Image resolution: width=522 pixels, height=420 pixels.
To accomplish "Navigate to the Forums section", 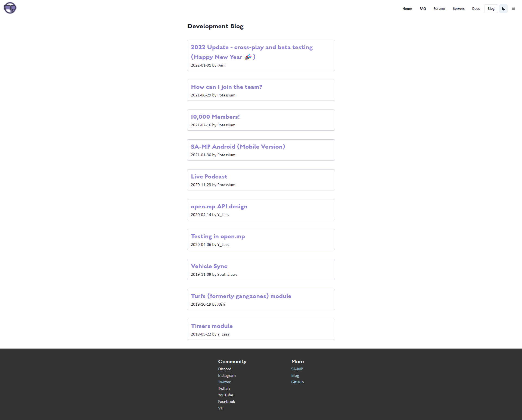I will pos(439,8).
